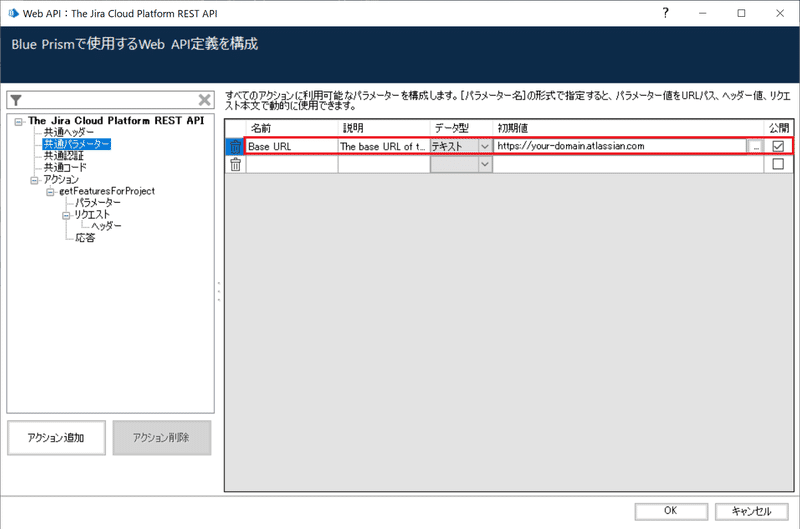The image size is (800, 529).
Task: Click the Base URL name cell
Action: (x=291, y=146)
